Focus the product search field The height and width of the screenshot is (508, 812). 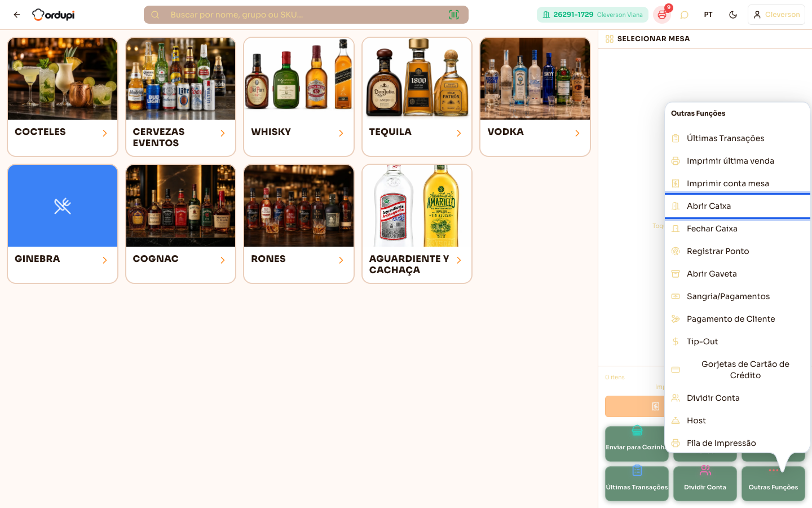(306, 15)
